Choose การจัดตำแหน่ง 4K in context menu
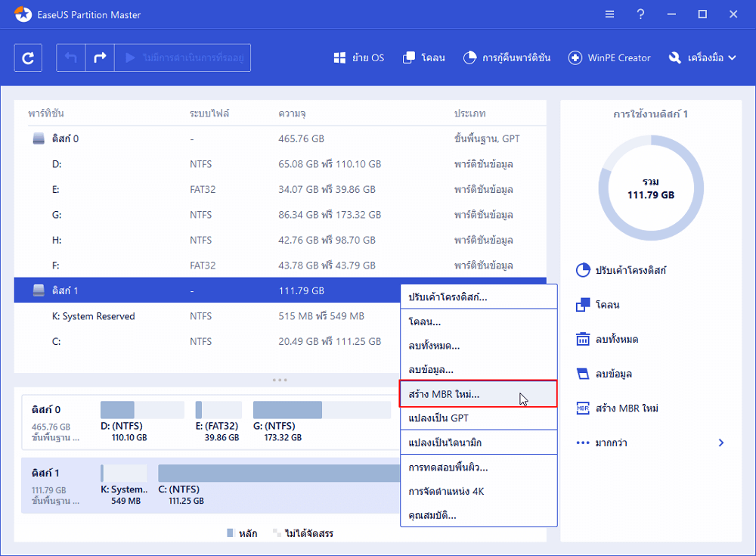 pos(479,492)
